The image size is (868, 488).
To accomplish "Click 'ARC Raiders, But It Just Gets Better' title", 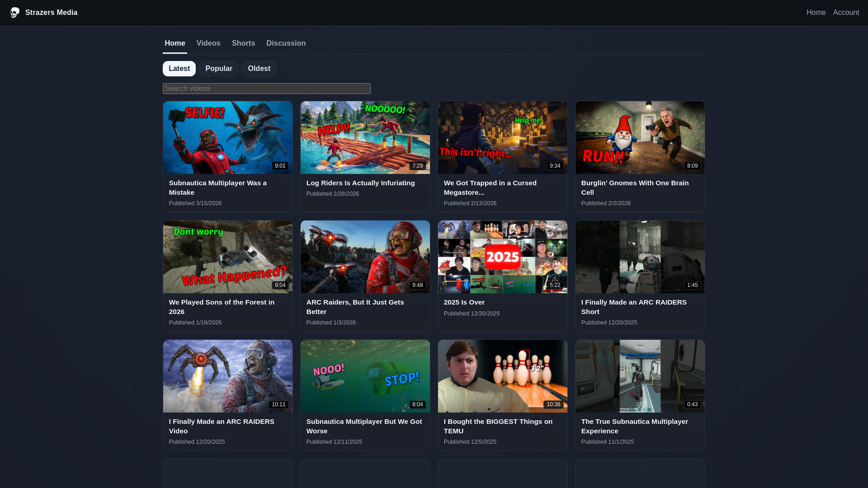I will tap(355, 307).
